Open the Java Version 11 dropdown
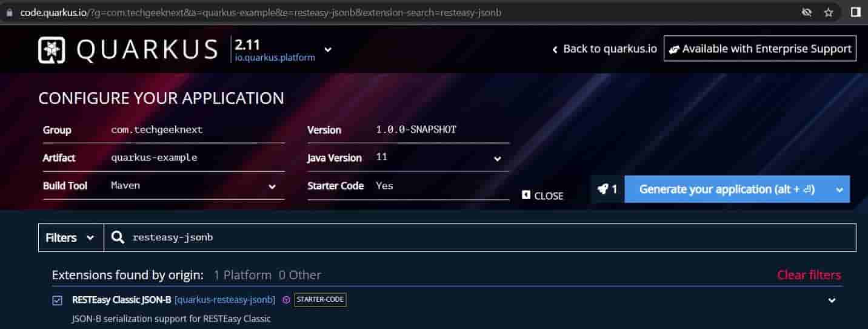 click(x=498, y=159)
